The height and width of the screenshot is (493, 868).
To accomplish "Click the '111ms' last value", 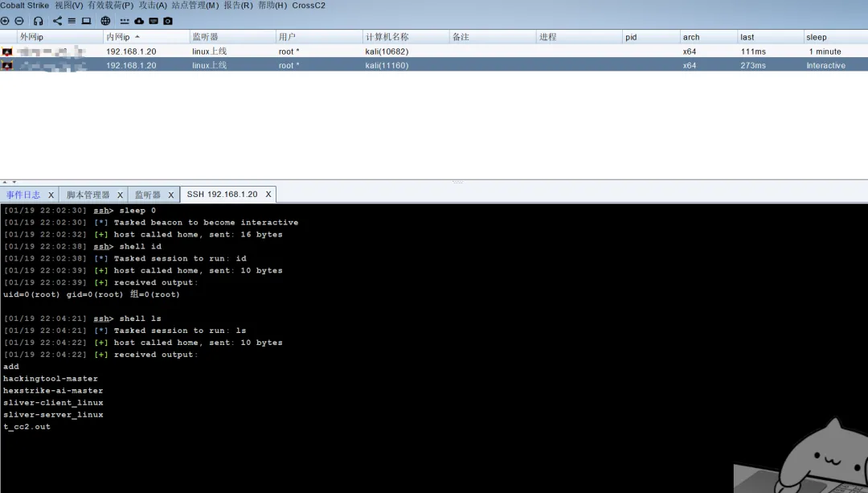I will coord(753,51).
